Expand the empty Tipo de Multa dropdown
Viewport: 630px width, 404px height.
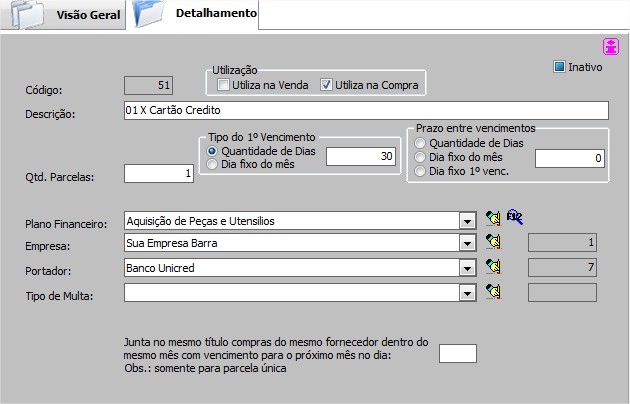467,292
